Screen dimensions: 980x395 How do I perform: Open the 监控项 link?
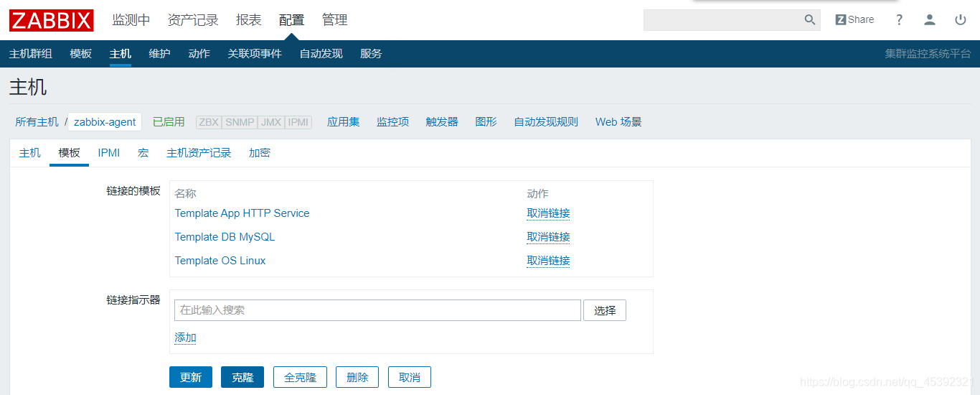click(393, 122)
